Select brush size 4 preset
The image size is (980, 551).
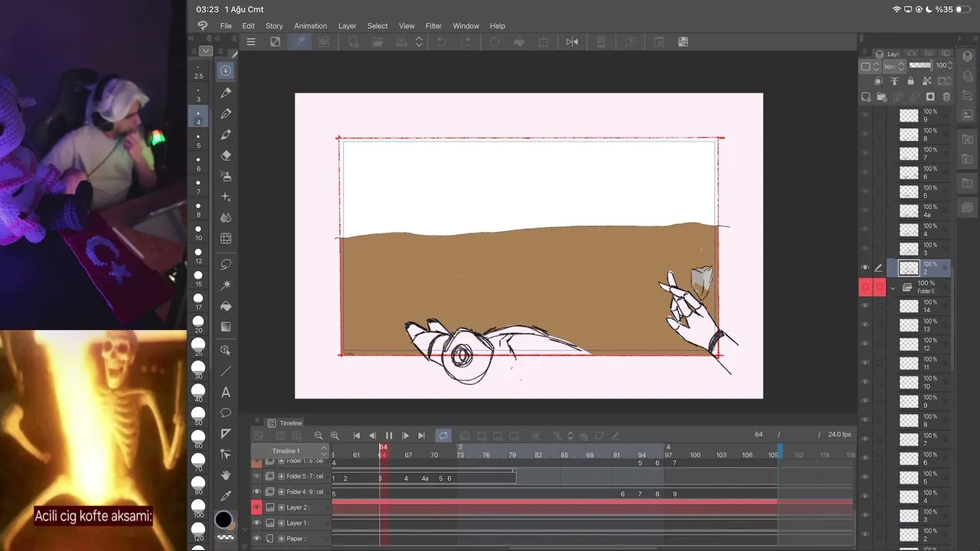coord(198,116)
